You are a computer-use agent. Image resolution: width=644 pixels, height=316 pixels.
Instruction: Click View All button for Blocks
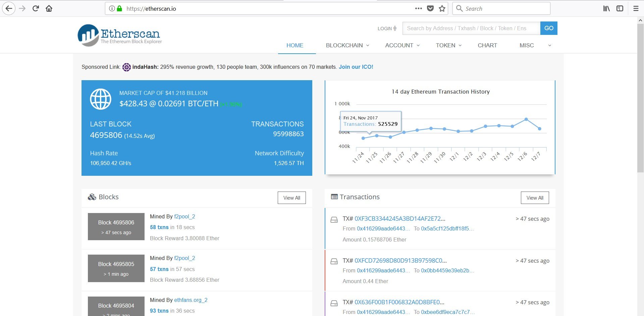292,198
